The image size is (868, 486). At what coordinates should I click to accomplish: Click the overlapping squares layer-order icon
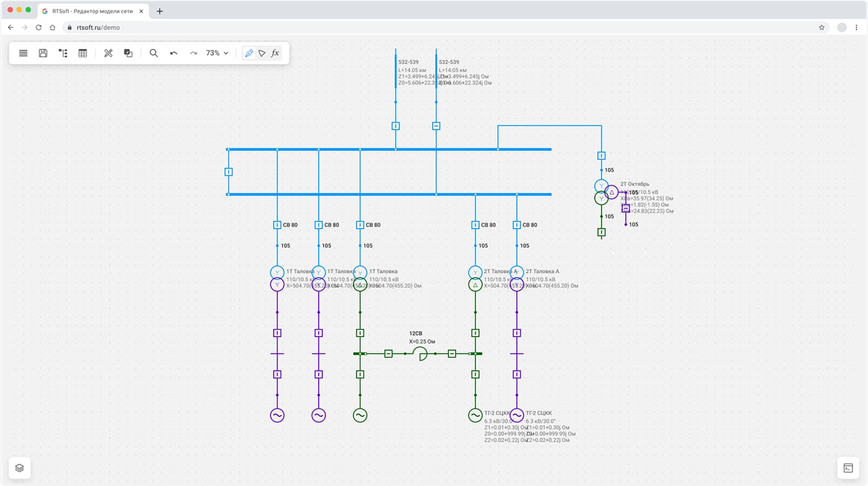coord(128,54)
